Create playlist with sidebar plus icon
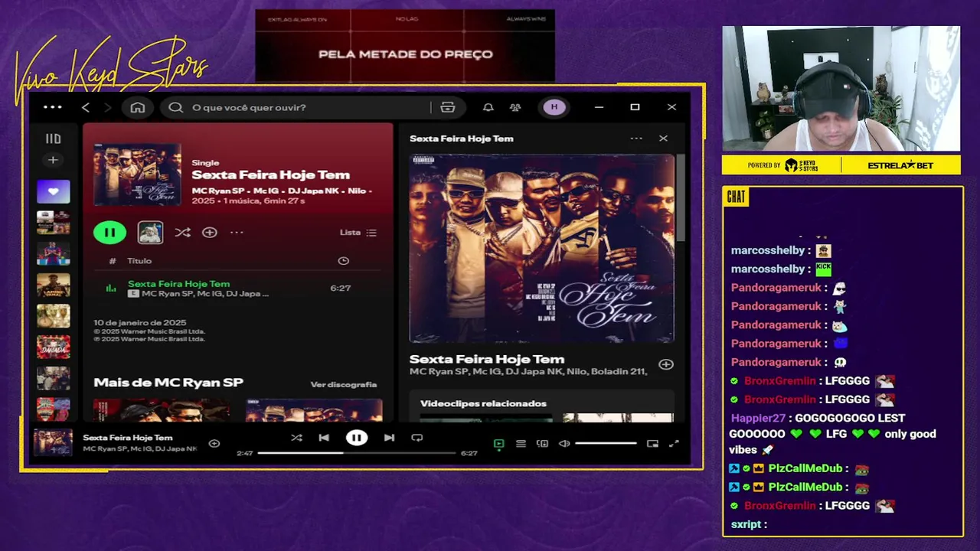Image resolution: width=980 pixels, height=551 pixels. pos(53,160)
